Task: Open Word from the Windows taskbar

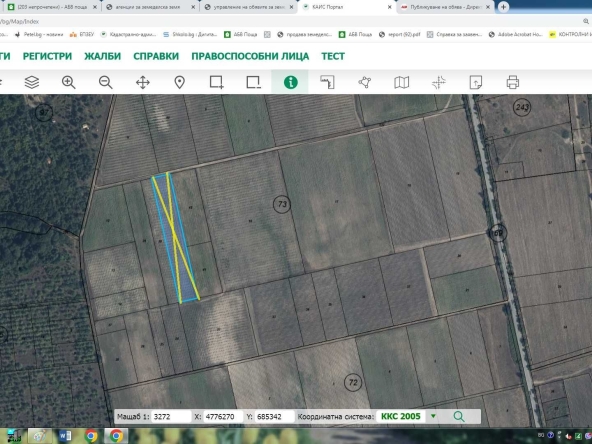Action: click(x=65, y=436)
